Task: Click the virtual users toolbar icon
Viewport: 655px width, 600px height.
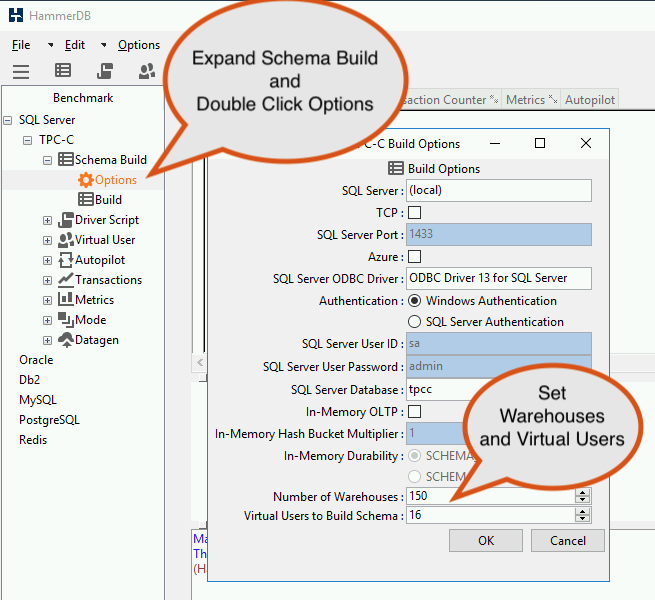Action: [147, 71]
